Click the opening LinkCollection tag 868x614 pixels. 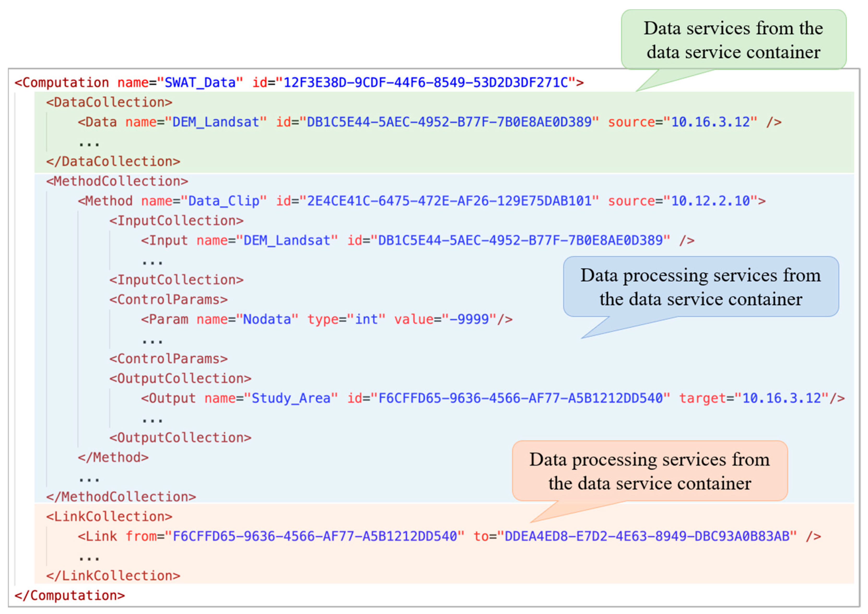[x=109, y=517]
